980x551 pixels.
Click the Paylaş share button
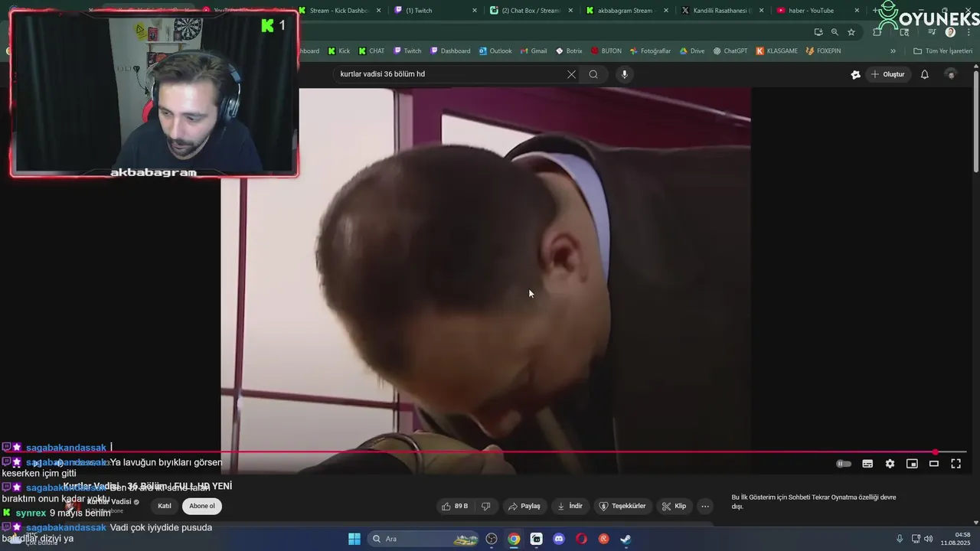pyautogui.click(x=524, y=506)
